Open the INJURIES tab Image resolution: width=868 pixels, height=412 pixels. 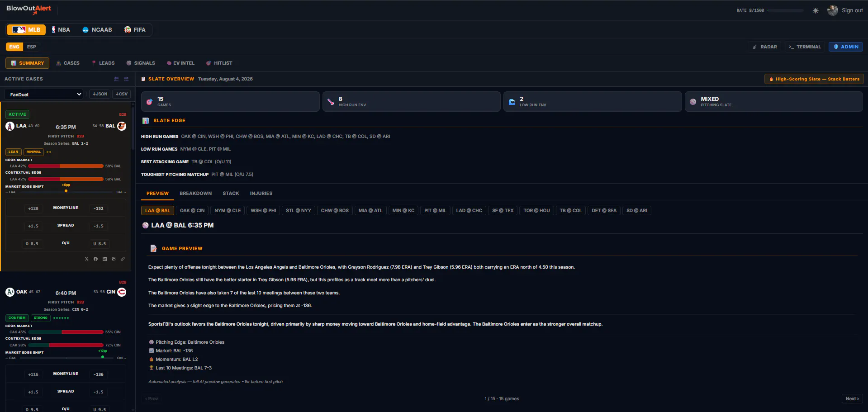coord(261,194)
